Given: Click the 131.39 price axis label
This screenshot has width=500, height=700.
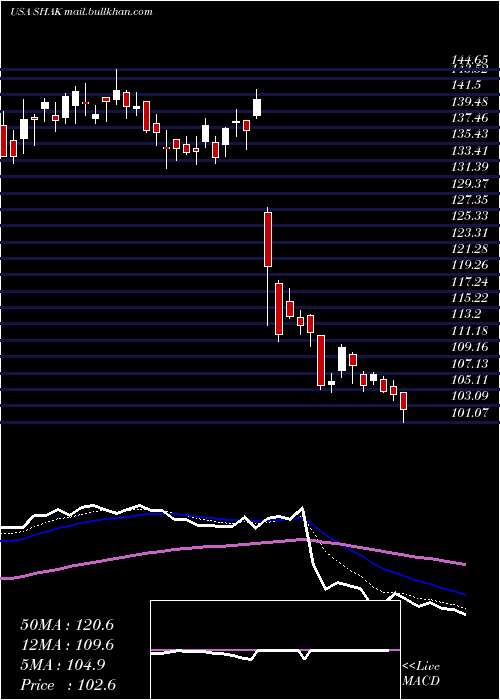Looking at the screenshot, I should point(469,167).
